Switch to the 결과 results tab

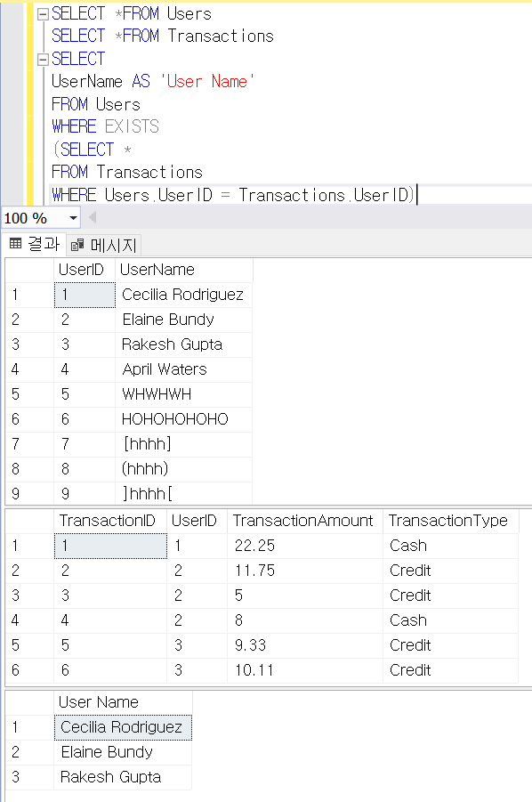(35, 244)
